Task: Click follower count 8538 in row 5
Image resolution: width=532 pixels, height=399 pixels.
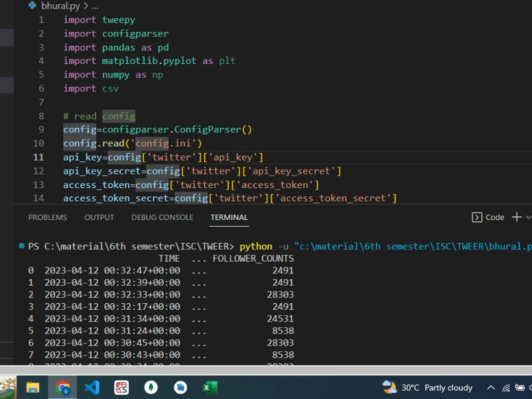Action: click(283, 331)
